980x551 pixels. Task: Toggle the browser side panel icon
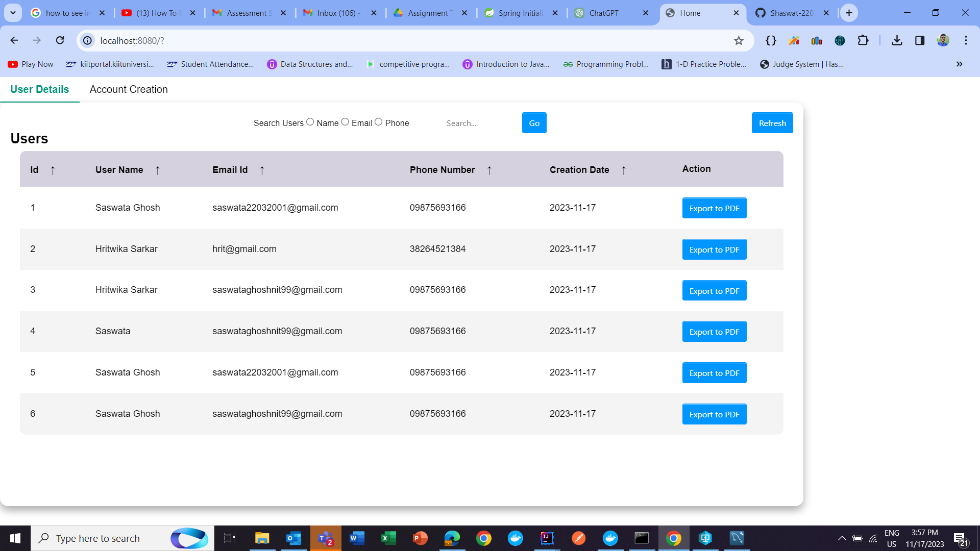click(920, 40)
